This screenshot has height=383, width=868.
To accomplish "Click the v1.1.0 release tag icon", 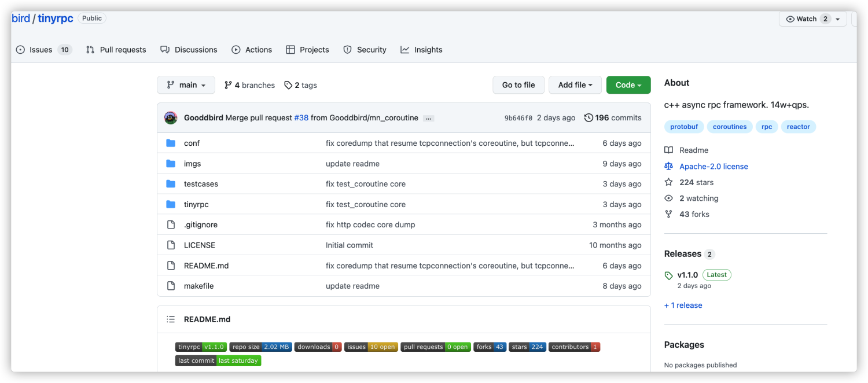I will click(x=669, y=275).
